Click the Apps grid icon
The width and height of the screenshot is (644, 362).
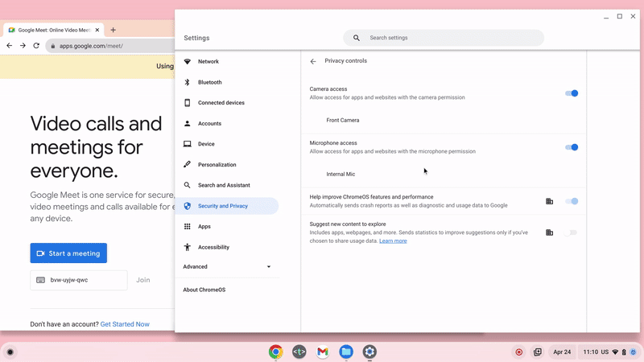point(188,227)
